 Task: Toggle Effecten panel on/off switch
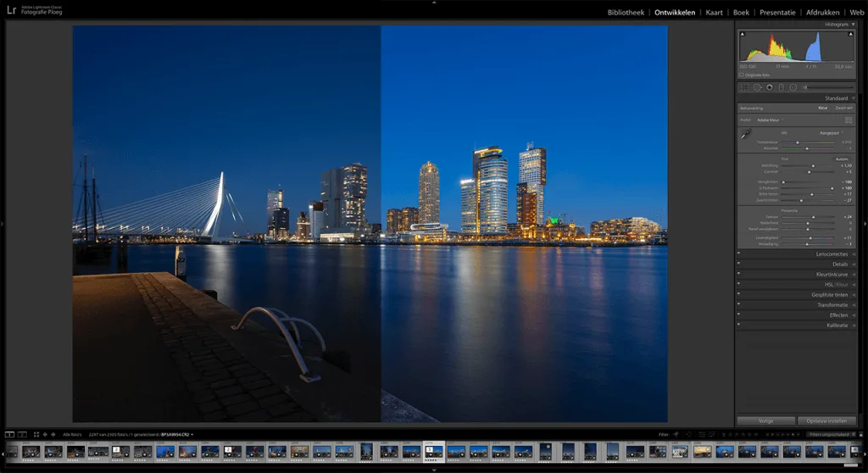tap(739, 314)
